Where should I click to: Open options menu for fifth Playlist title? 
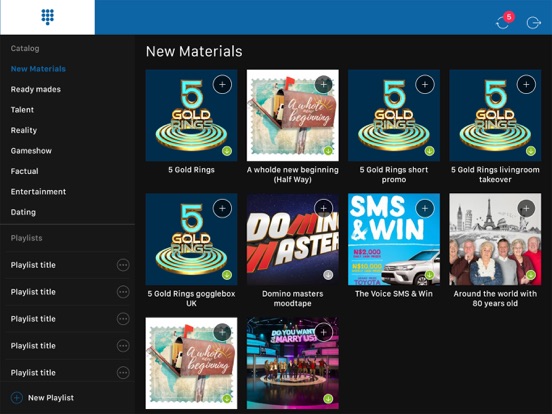tap(123, 372)
